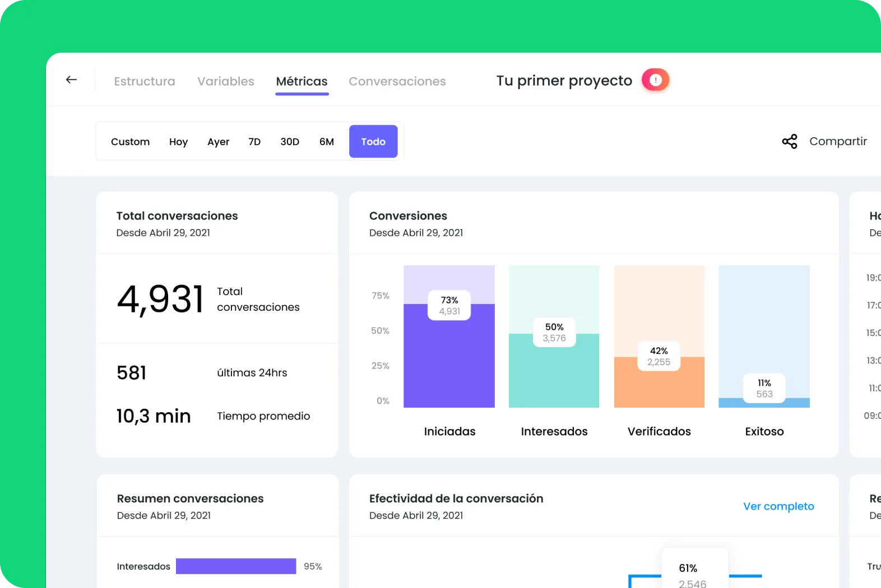Click the Verificados axis label
881x588 pixels.
659,431
